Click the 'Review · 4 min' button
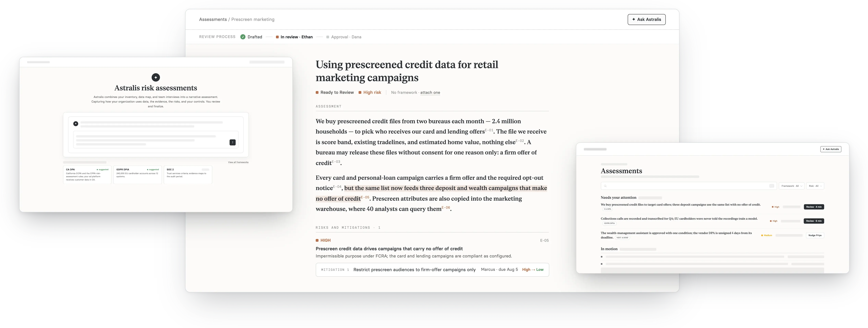 tap(814, 207)
